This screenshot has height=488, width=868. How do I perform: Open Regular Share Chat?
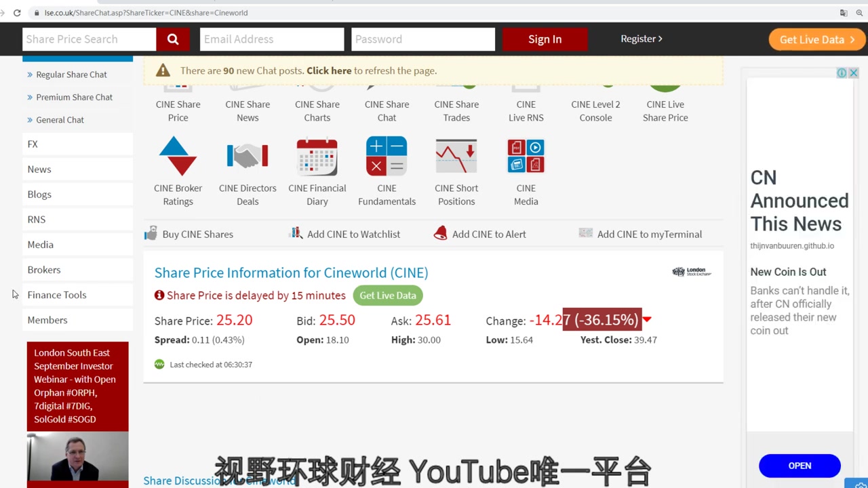click(x=71, y=75)
